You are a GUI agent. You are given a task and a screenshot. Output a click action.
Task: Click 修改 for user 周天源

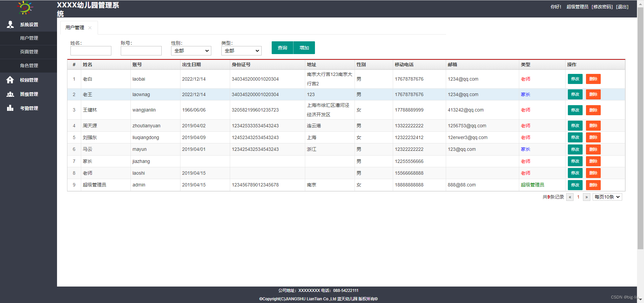click(575, 126)
